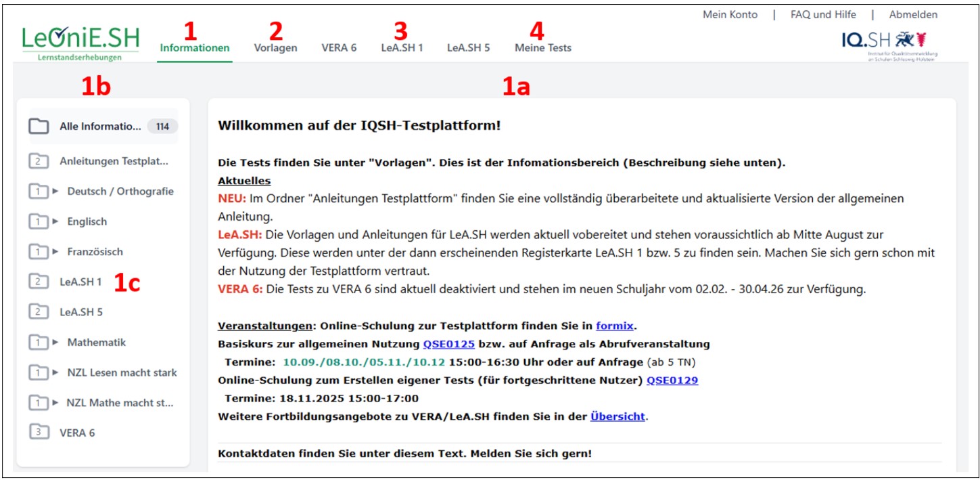
Task: Open the LeA.SH 1 tab in top navigation
Action: 402,48
